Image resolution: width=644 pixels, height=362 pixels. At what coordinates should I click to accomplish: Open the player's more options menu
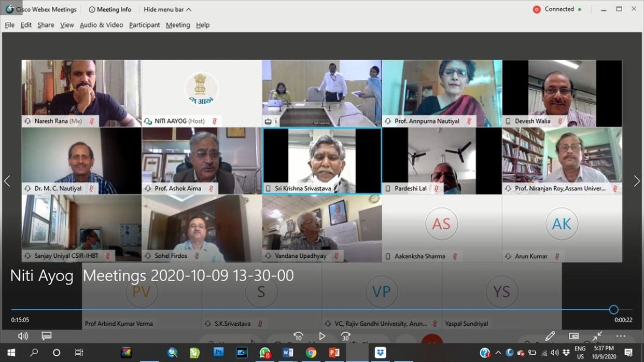[621, 336]
